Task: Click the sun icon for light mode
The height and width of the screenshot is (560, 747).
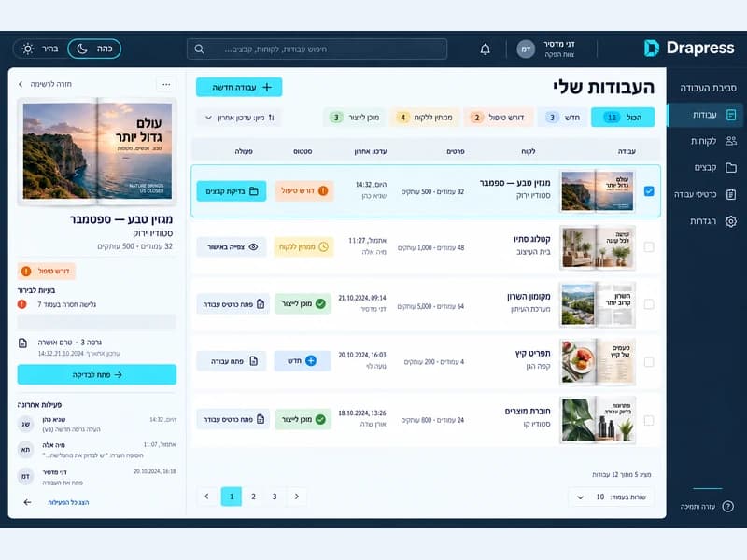Action: coord(28,49)
